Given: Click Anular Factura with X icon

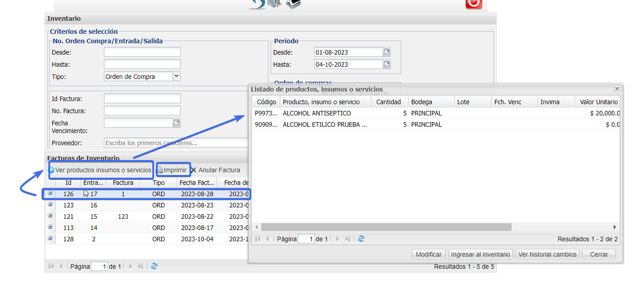Looking at the screenshot, I should pos(215,170).
